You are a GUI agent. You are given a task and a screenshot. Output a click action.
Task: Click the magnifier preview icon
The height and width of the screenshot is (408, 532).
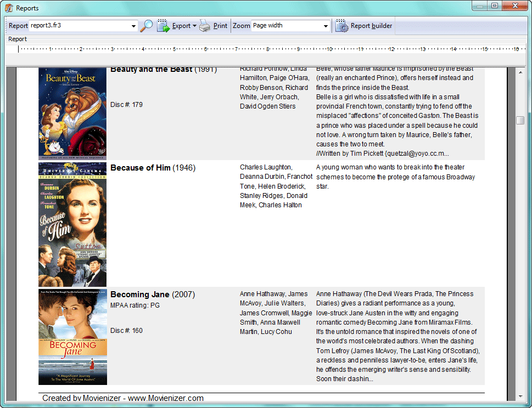pos(147,26)
